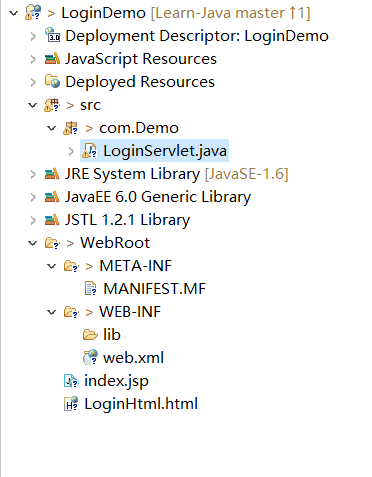Collapse the META-INF folder node

[51, 266]
